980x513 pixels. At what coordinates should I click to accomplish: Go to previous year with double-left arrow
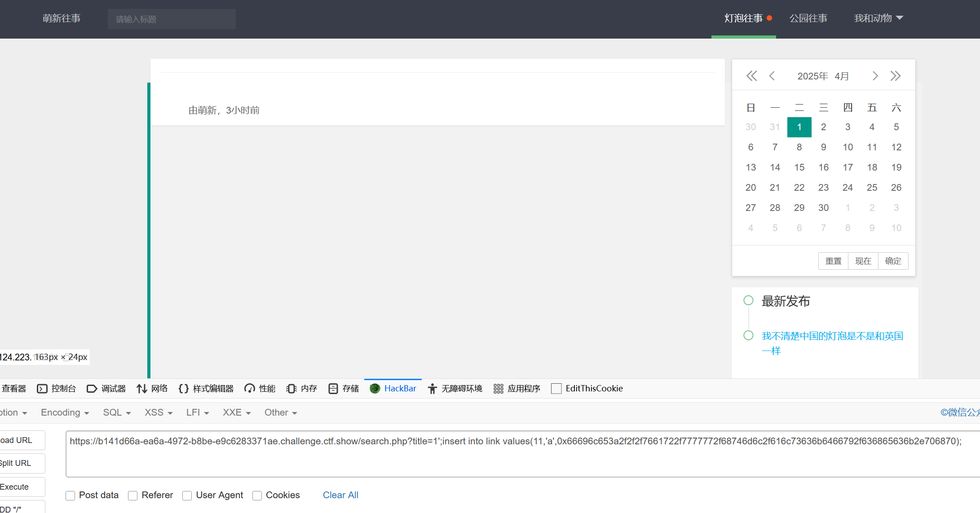point(751,76)
